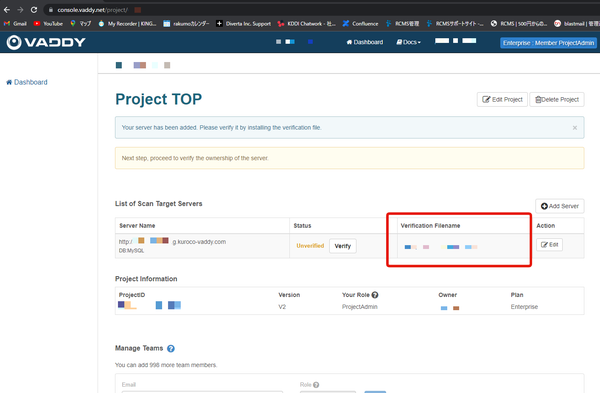The image size is (600, 393).
Task: Click the DB:MySQL label
Action: pos(131,251)
